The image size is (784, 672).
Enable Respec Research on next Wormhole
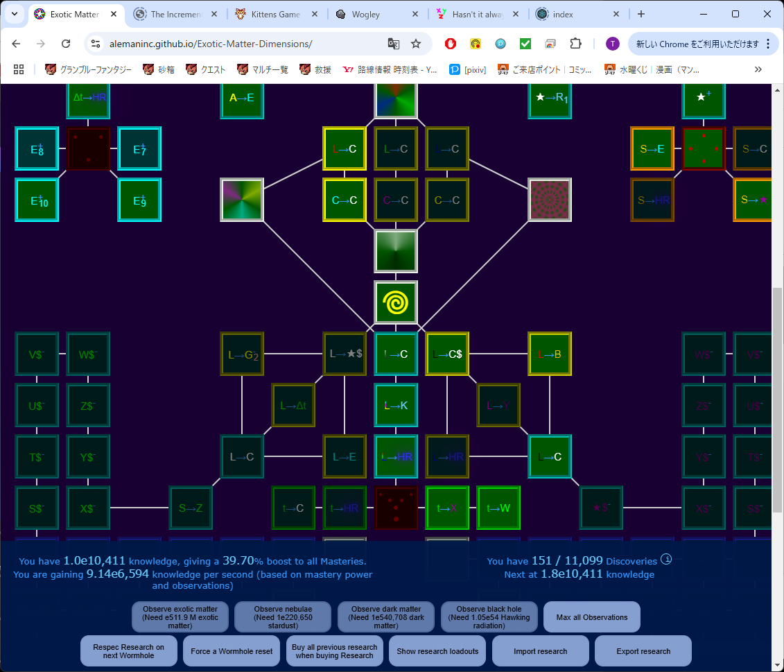point(128,651)
